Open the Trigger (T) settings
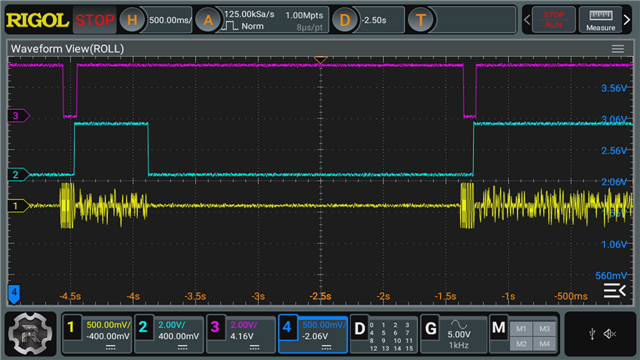The width and height of the screenshot is (640, 360). [x=421, y=20]
